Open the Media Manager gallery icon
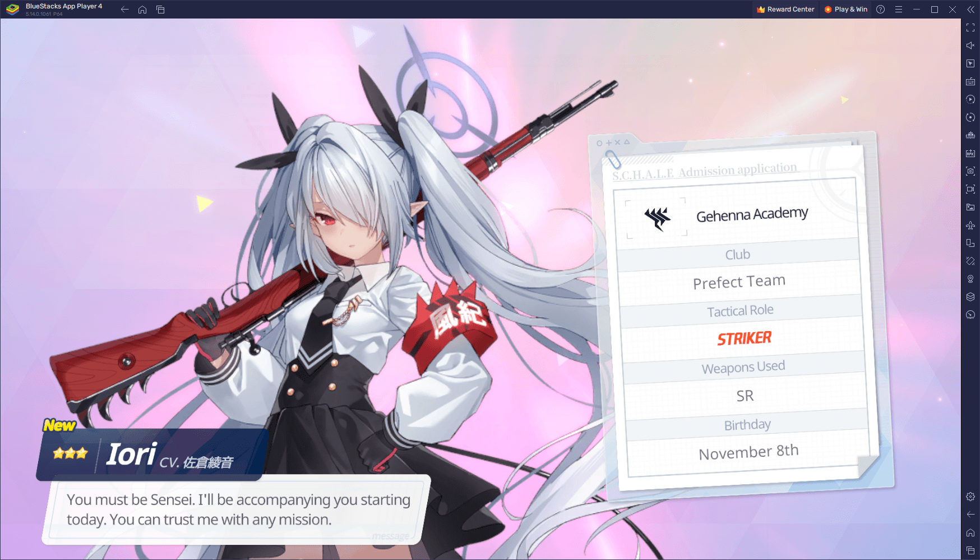This screenshot has height=560, width=980. pyautogui.click(x=969, y=207)
